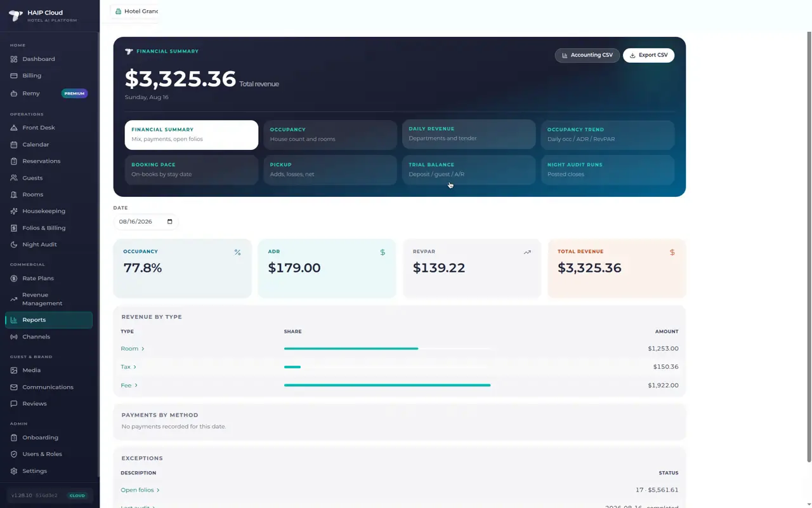Open the Reports sidebar item
Viewport: 812px width, 508px height.
tap(49, 320)
